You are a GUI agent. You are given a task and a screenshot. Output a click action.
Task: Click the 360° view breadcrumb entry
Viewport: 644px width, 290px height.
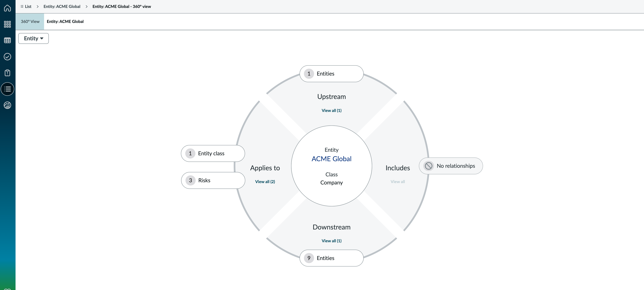click(x=122, y=6)
